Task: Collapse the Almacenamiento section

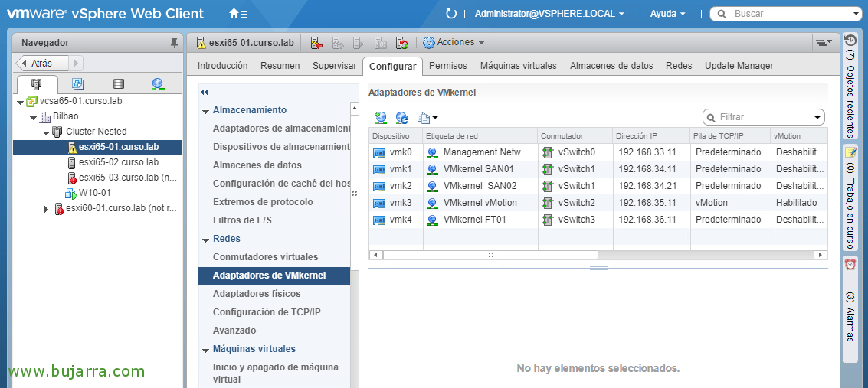Action: click(x=205, y=111)
